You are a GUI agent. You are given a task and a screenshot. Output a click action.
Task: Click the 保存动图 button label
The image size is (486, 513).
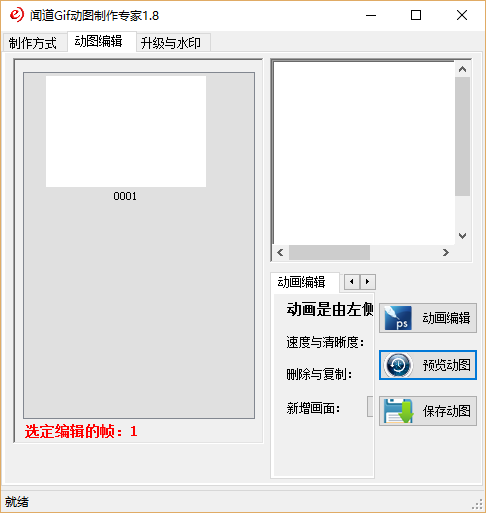point(447,411)
